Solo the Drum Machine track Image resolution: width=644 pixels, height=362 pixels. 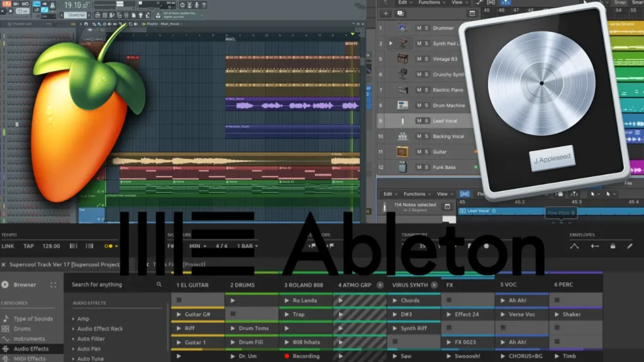426,105
